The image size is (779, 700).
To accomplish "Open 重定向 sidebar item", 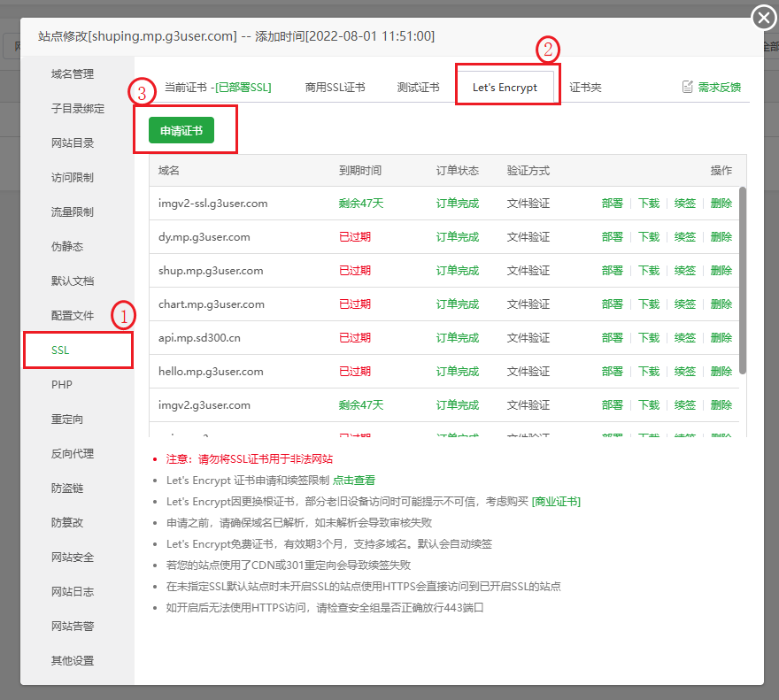I will (67, 419).
